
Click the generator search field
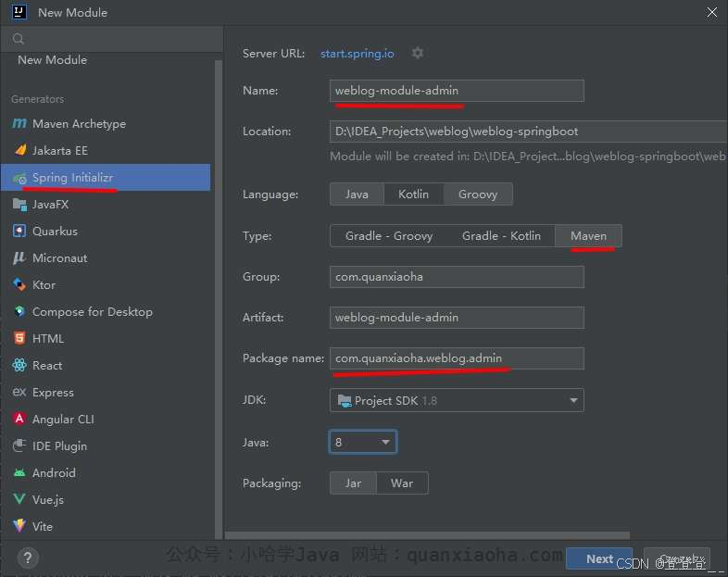click(112, 39)
